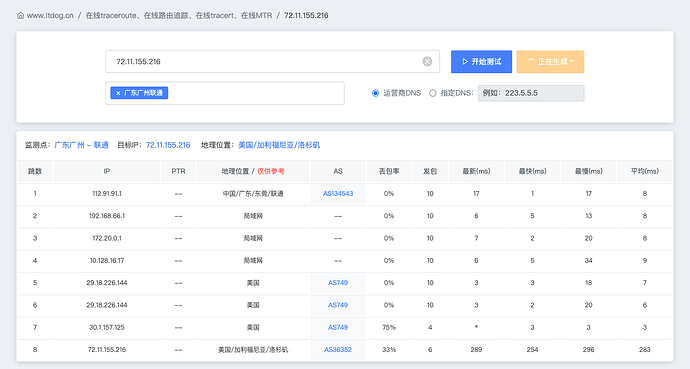Screen dimensions: 690x369
Task: Click the custom DNS field 例如：223.5.5.5
Action: [x=531, y=93]
